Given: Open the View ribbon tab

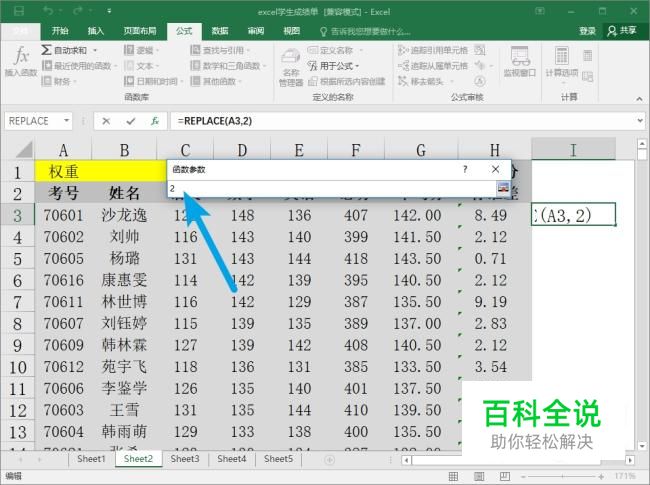Looking at the screenshot, I should pyautogui.click(x=291, y=31).
